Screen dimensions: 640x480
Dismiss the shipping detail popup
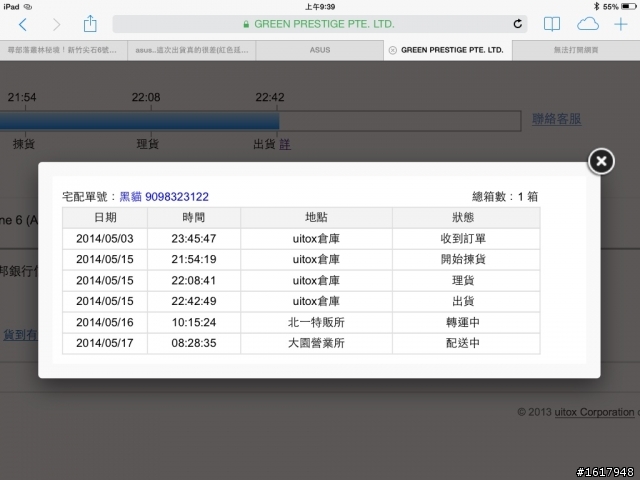coord(601,161)
